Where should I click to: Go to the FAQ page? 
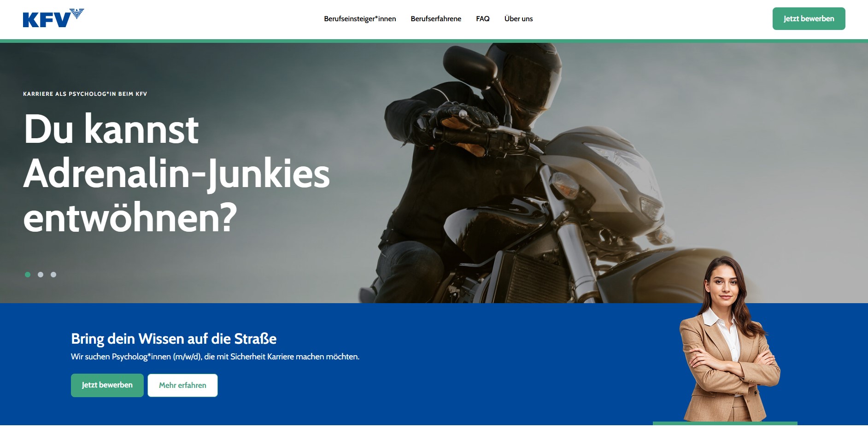tap(483, 19)
